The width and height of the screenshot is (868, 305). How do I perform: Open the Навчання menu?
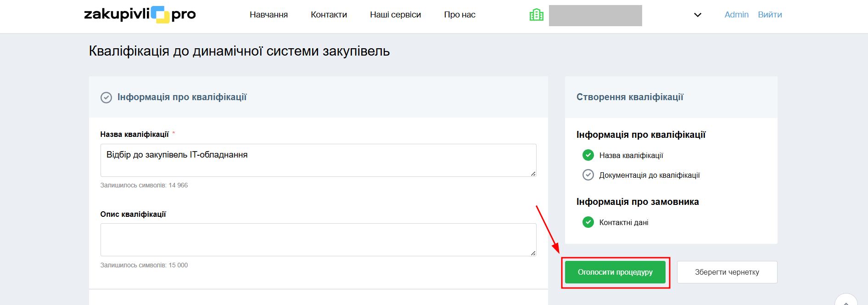pos(269,15)
